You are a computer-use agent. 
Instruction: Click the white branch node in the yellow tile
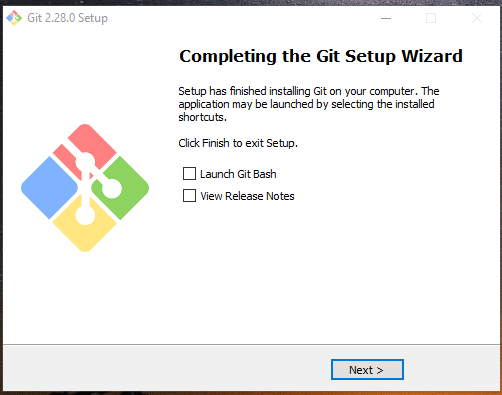point(85,215)
